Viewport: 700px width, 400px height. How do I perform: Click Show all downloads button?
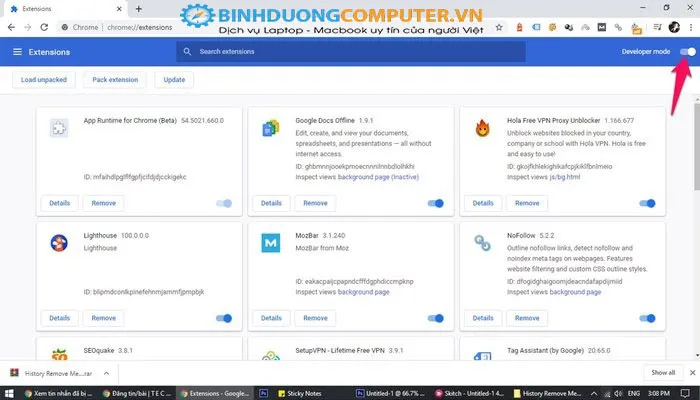coord(663,373)
